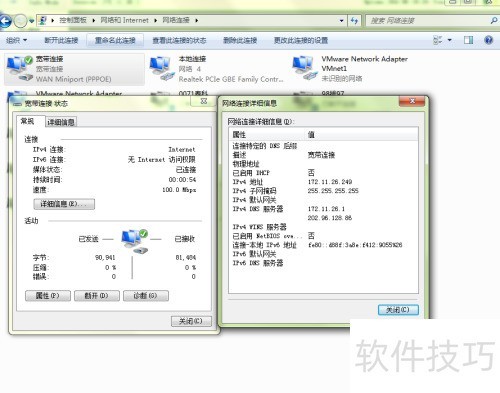Select the IPv4 WINS 服务器 row
Screen dimensions: 500x393
(x=323, y=227)
